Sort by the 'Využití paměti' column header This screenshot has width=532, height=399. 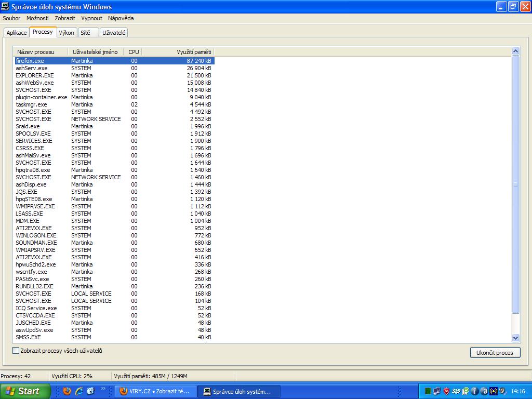(178, 52)
